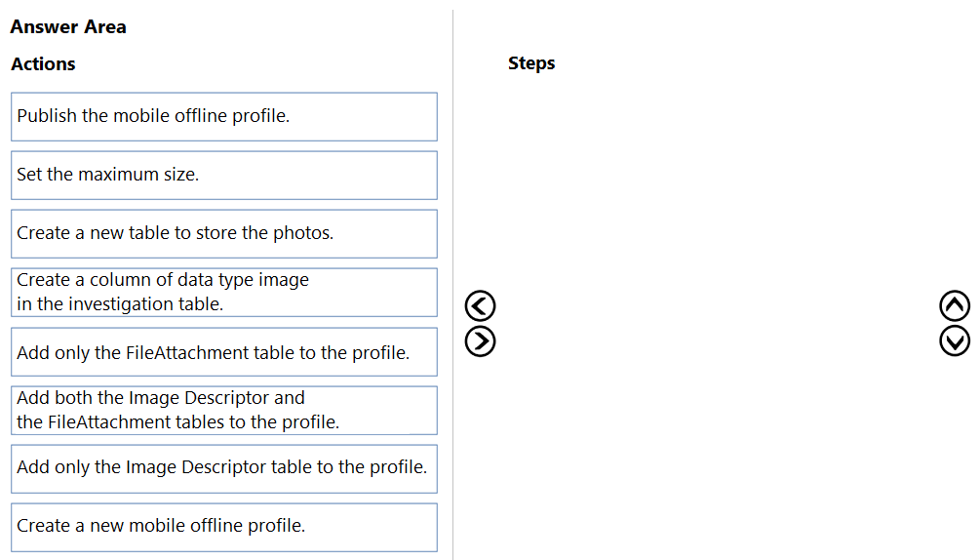Choose 'Create a new table to store the photos'
The image size is (980, 560).
(224, 233)
